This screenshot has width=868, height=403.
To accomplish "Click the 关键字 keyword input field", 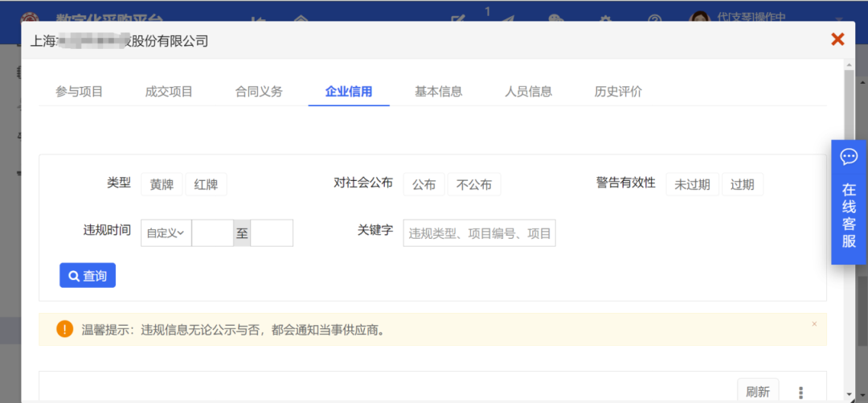I will tap(479, 233).
